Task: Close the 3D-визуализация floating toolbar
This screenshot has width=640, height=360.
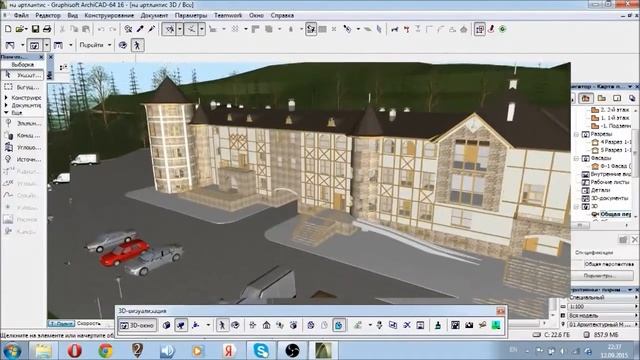Action: [501, 311]
